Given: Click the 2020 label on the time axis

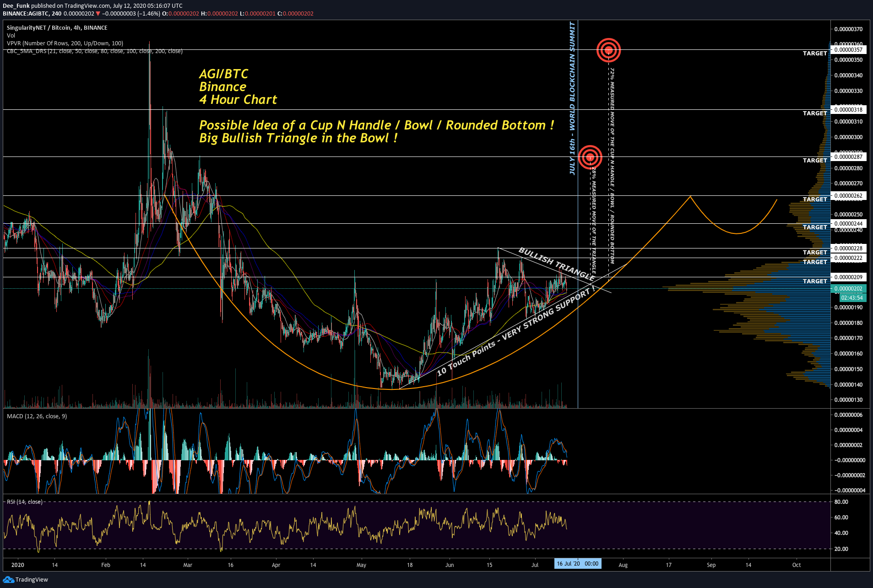Looking at the screenshot, I should pos(17,565).
